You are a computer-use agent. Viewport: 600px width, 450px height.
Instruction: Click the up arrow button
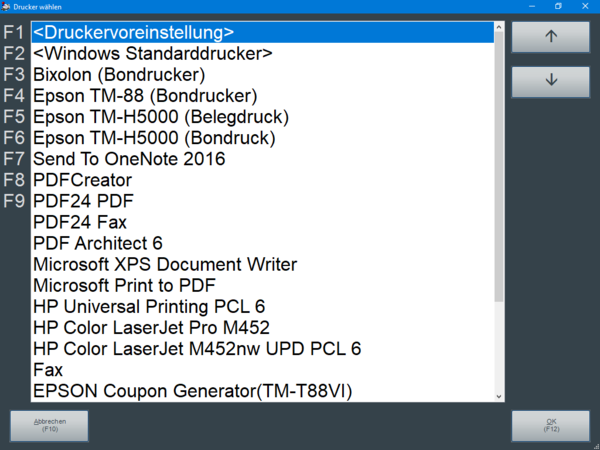[551, 35]
